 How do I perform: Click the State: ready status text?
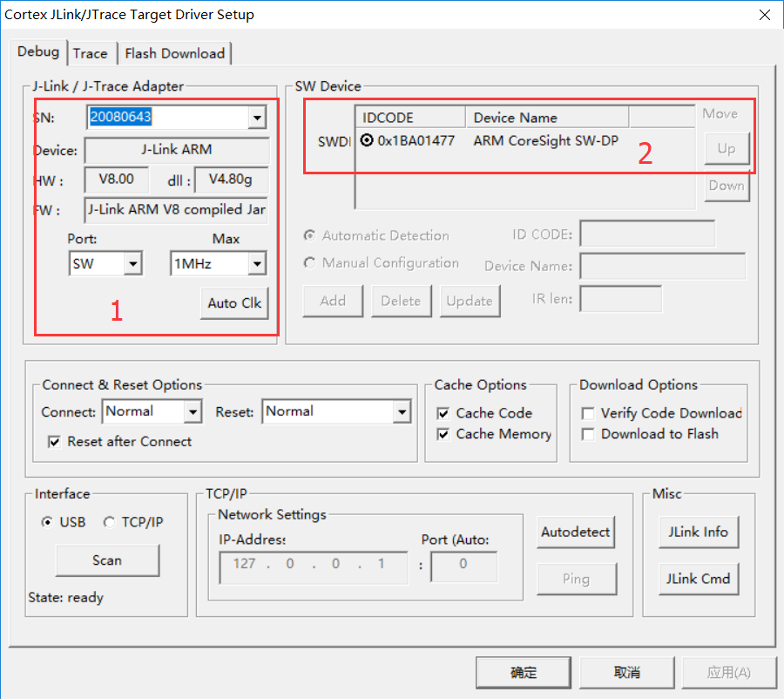(65, 598)
